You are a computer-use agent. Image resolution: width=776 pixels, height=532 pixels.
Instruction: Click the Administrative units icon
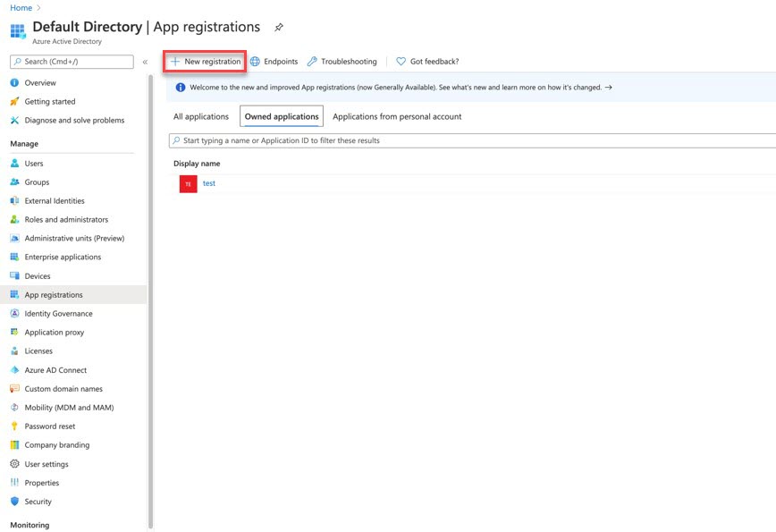point(15,238)
